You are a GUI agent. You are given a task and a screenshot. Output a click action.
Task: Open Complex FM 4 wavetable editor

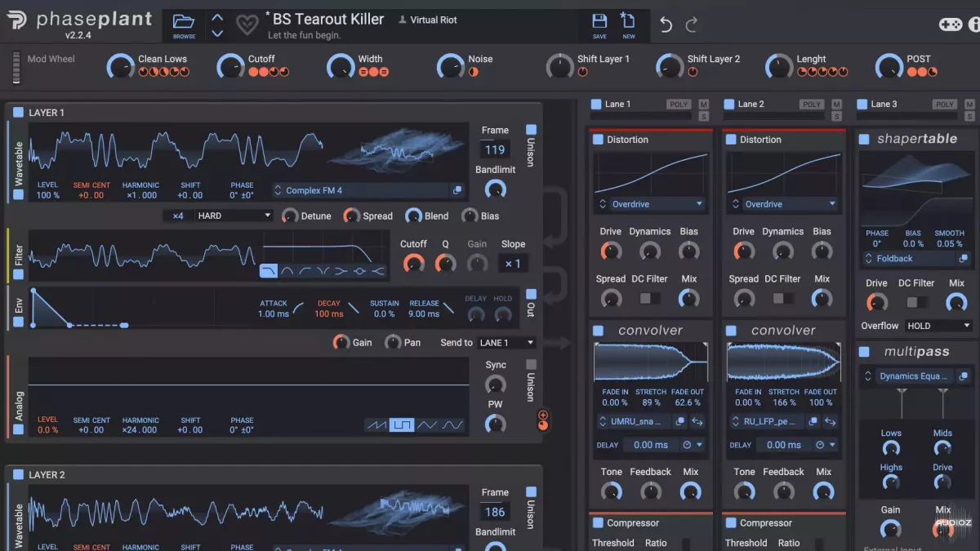click(457, 190)
